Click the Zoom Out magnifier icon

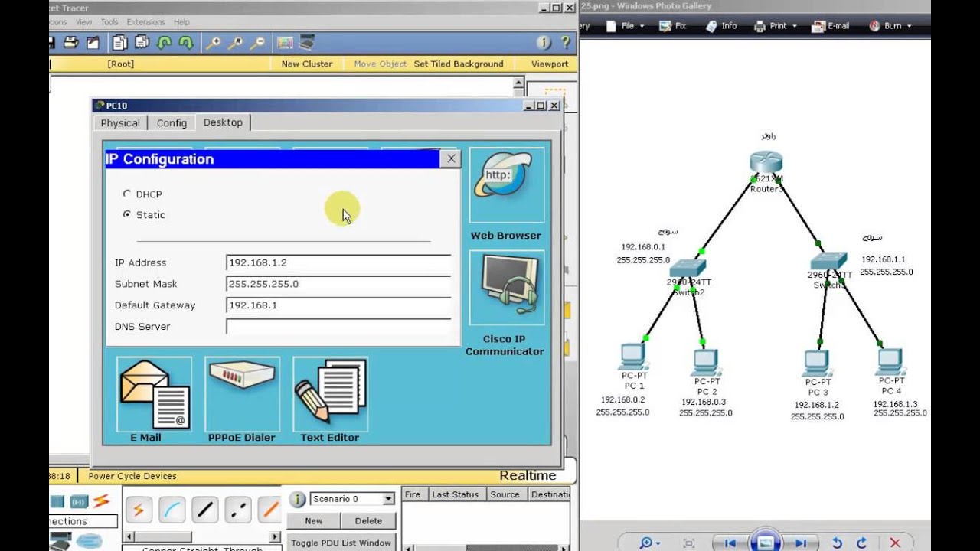tap(259, 43)
